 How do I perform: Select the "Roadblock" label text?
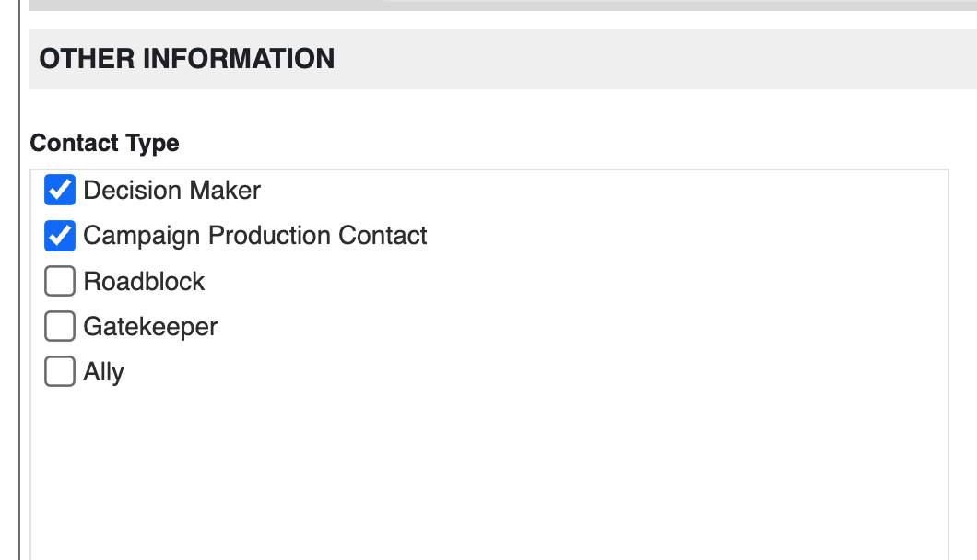(x=144, y=282)
